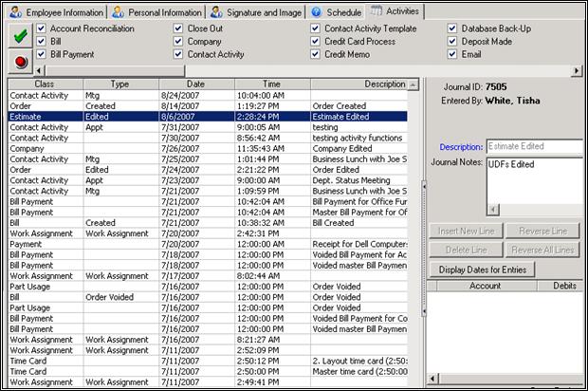Click the Description field with Estimate Edited

pos(535,146)
